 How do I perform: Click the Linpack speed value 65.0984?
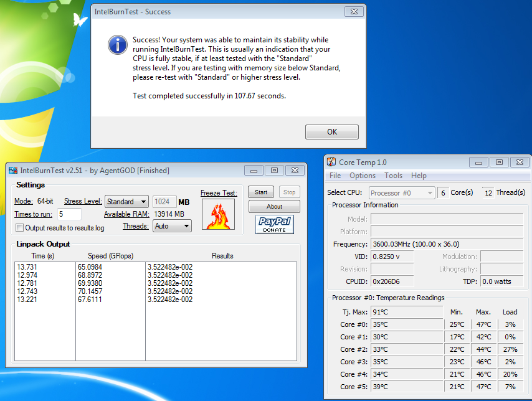coord(90,267)
